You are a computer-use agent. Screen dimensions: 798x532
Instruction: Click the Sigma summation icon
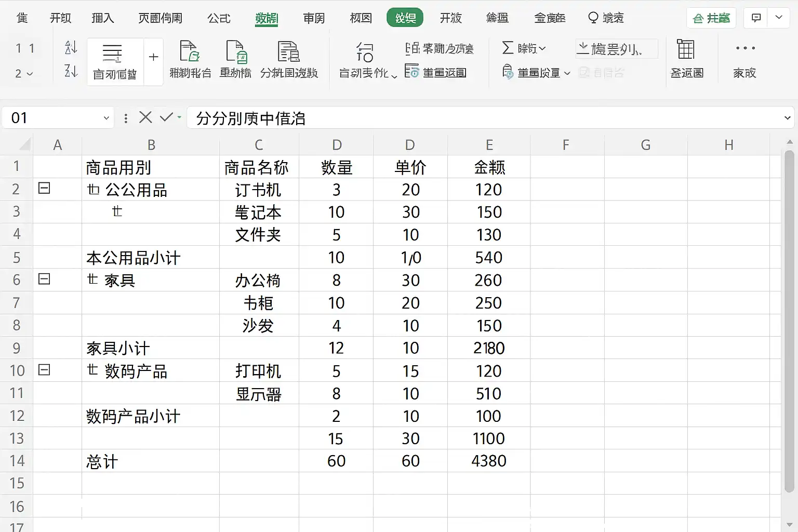point(508,48)
